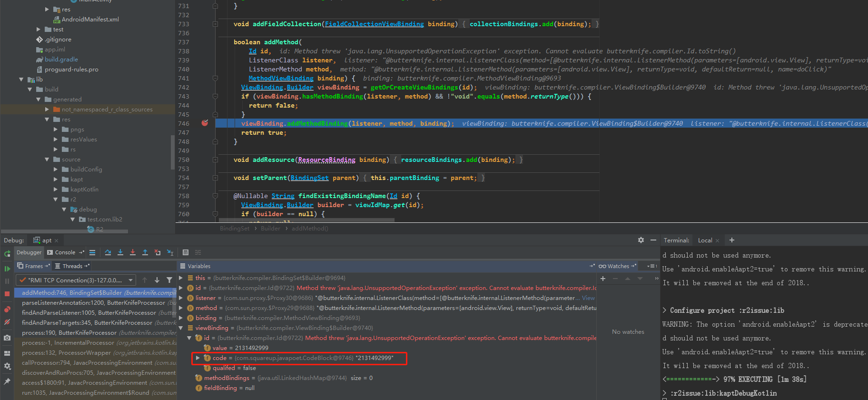
Task: Click the View link for listener value
Action: click(589, 298)
